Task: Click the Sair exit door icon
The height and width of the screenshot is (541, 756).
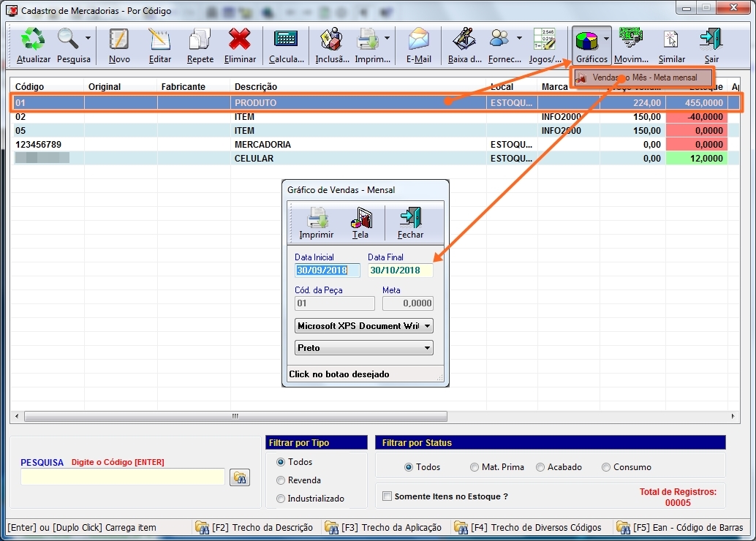Action: 711,40
